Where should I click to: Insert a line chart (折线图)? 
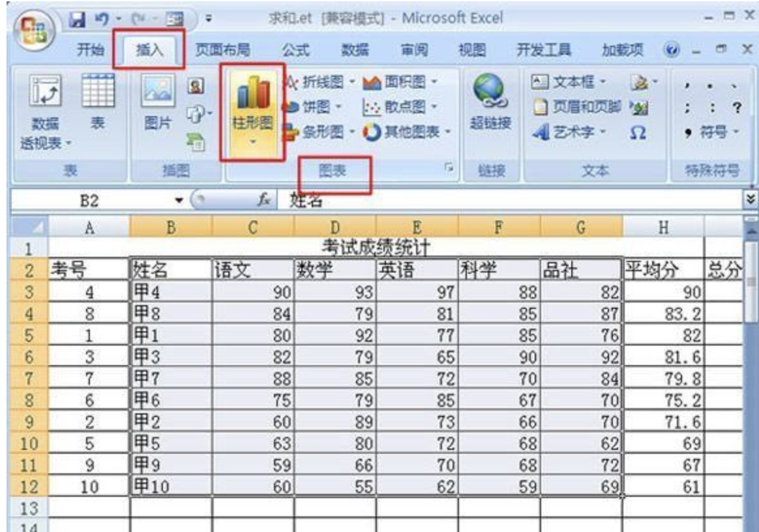point(320,82)
